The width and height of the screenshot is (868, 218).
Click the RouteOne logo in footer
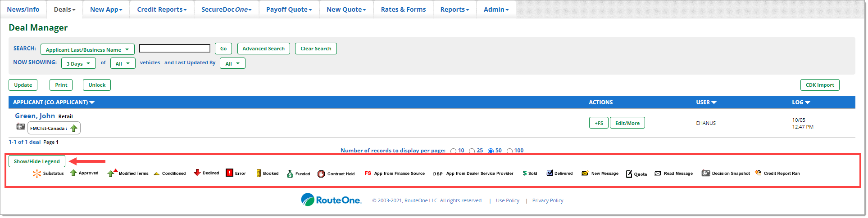[x=331, y=200]
